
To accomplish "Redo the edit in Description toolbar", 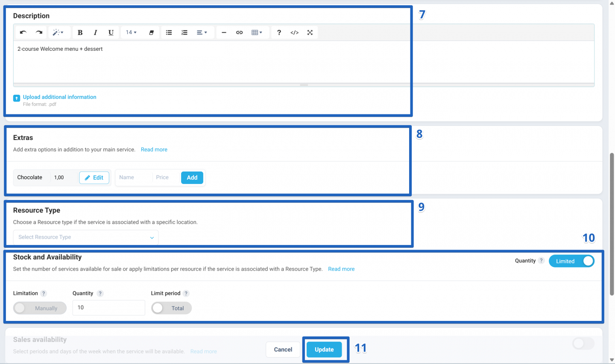I will (x=39, y=32).
